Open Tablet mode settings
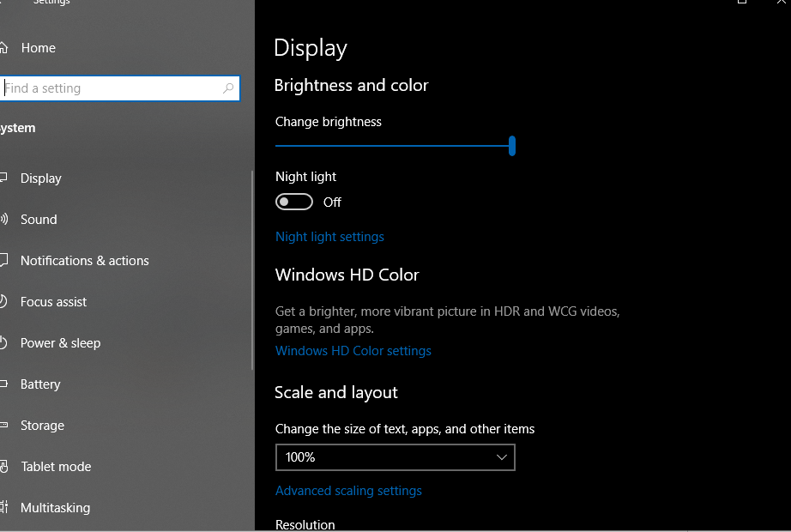The image size is (791, 532). (x=56, y=467)
